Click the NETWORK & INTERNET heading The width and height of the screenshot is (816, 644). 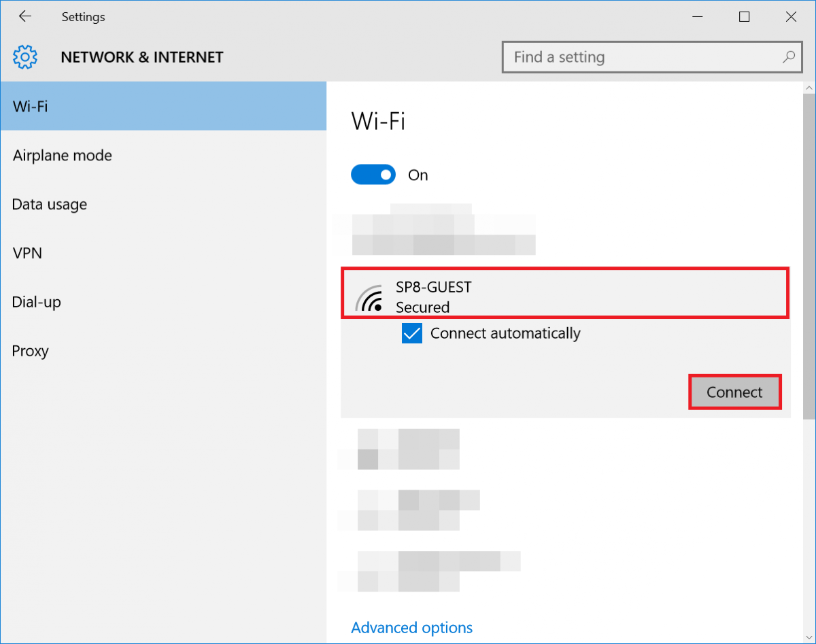tap(141, 57)
